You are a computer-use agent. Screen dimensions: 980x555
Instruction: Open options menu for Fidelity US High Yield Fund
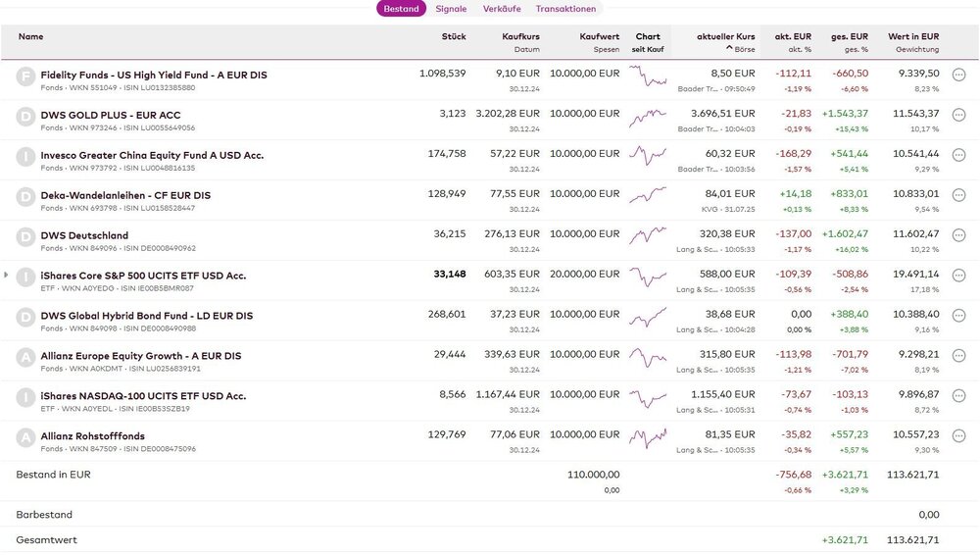[958, 74]
